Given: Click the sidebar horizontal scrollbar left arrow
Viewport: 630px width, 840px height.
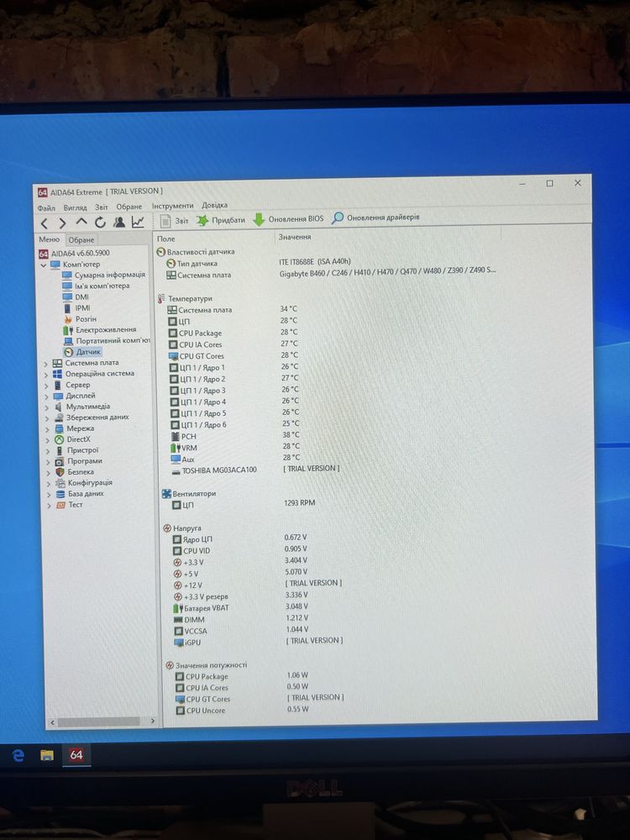Looking at the screenshot, I should tap(52, 722).
